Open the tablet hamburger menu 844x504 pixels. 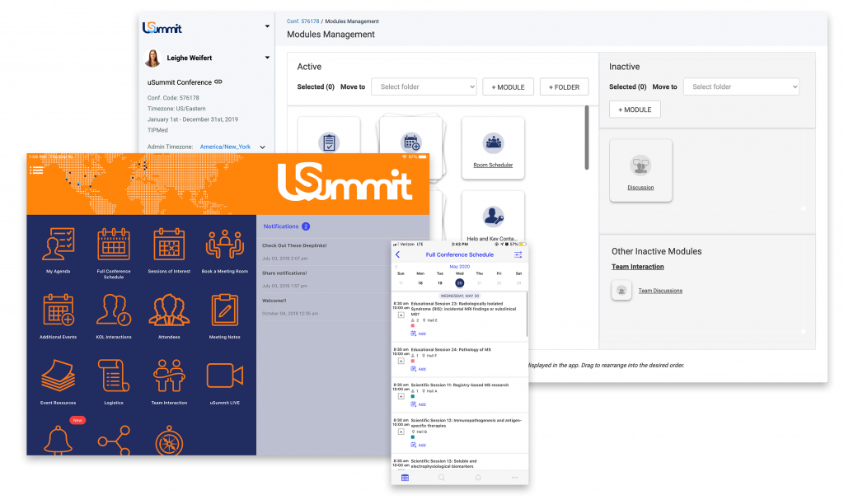pyautogui.click(x=36, y=170)
